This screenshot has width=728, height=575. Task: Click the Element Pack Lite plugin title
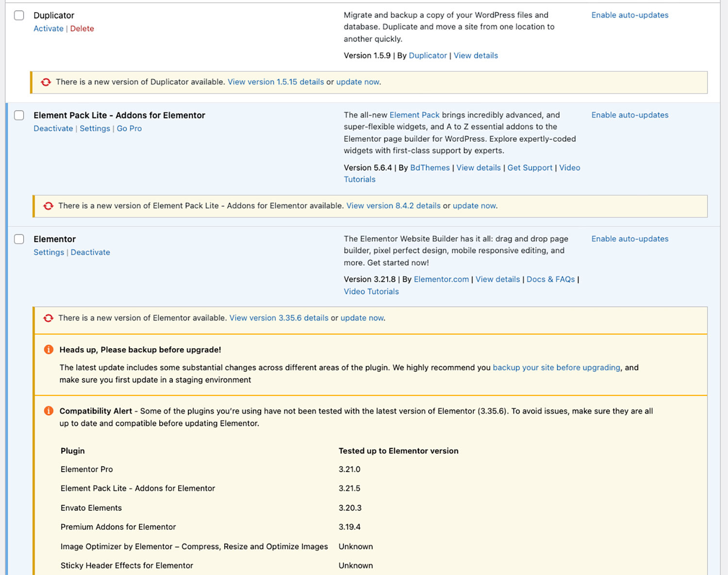pos(119,115)
